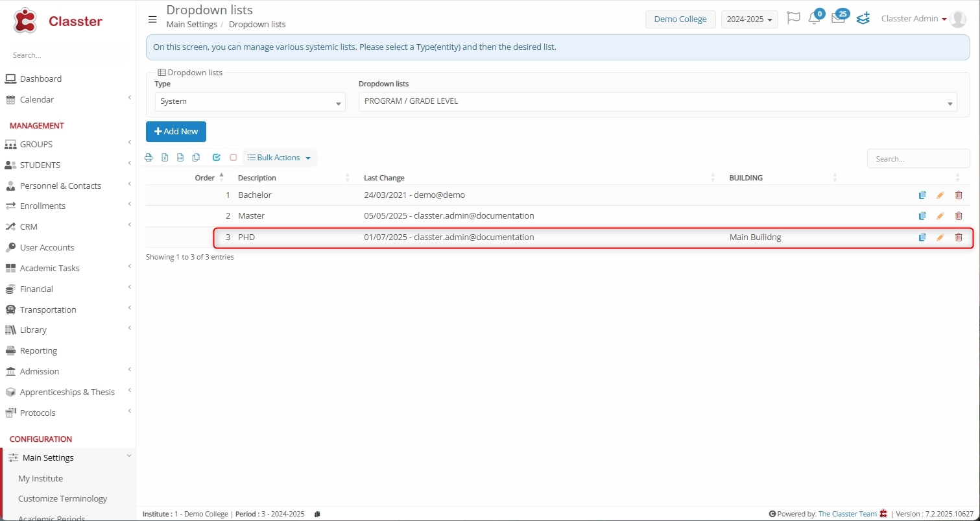Duplicate the Master entry using copy icon
Viewport: 980px width, 521px height.
pyautogui.click(x=922, y=216)
